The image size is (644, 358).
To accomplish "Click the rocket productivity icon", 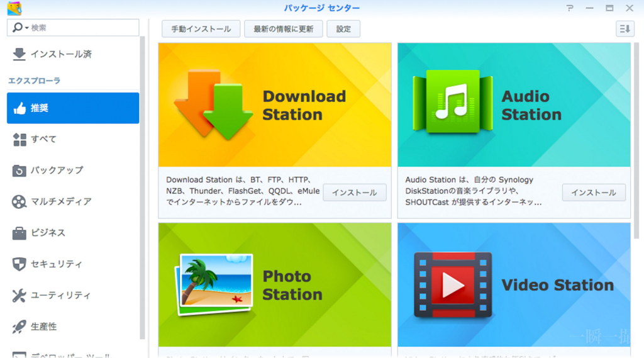I will coord(19,327).
